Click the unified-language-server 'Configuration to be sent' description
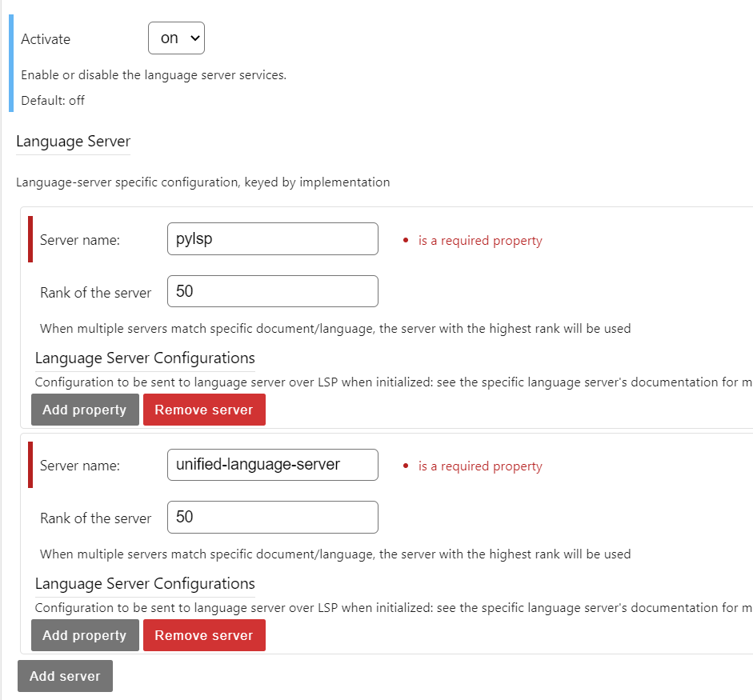Screen dimensions: 753x700 click(394, 608)
